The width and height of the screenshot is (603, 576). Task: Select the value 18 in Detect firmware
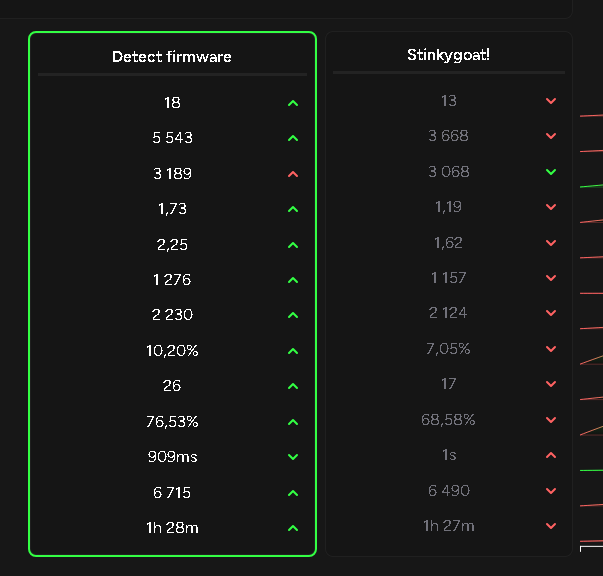click(x=172, y=103)
